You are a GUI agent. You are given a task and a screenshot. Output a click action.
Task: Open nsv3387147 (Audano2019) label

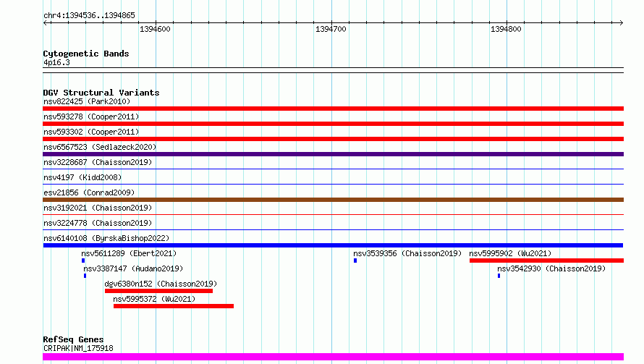pos(133,268)
